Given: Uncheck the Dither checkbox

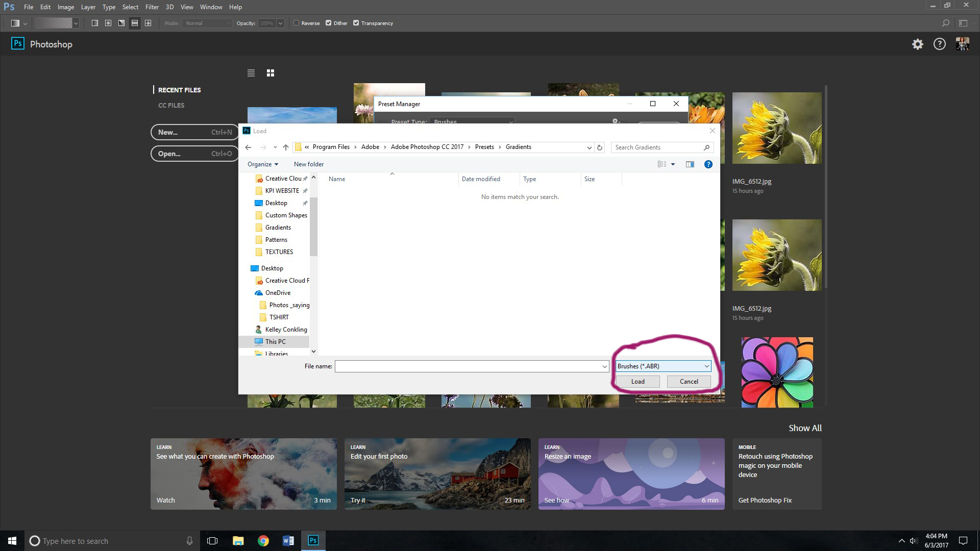Looking at the screenshot, I should point(329,23).
